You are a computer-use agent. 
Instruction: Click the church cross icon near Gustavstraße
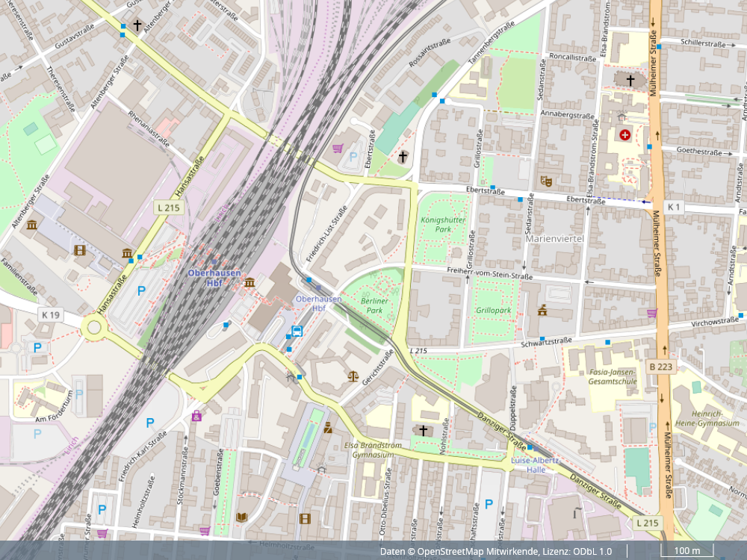pos(137,25)
